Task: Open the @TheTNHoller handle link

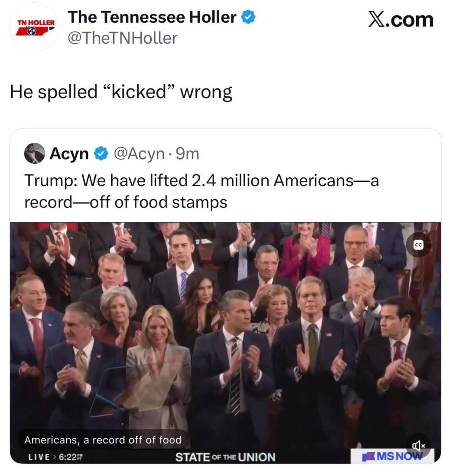Action: tap(122, 38)
